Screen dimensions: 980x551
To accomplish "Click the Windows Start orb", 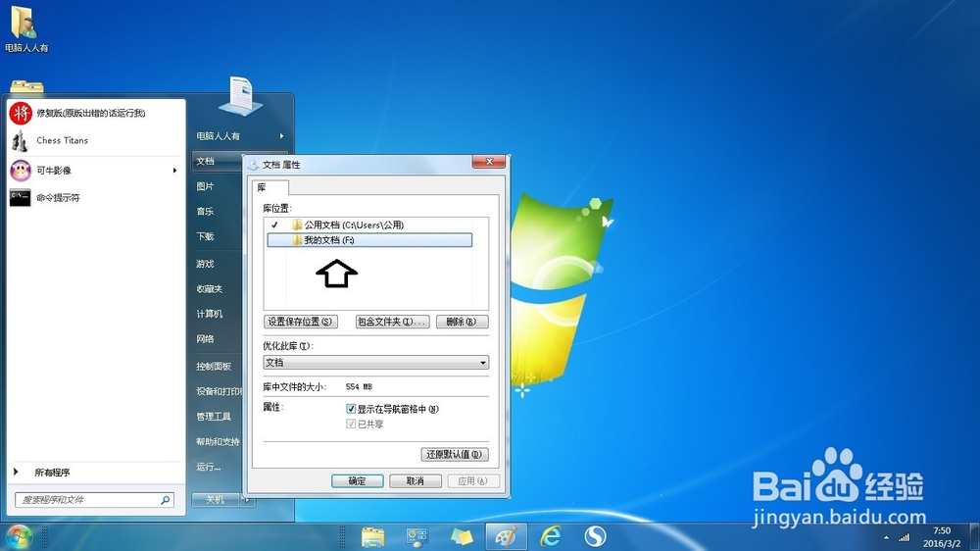I will [19, 537].
